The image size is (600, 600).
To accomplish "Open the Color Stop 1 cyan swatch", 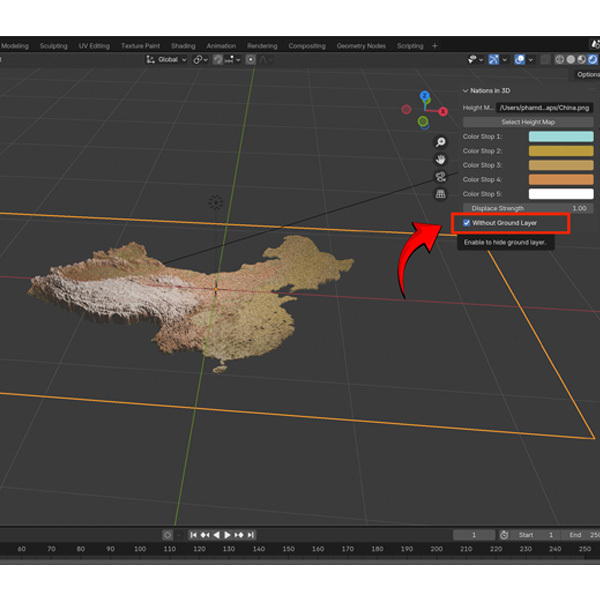I will coord(561,137).
